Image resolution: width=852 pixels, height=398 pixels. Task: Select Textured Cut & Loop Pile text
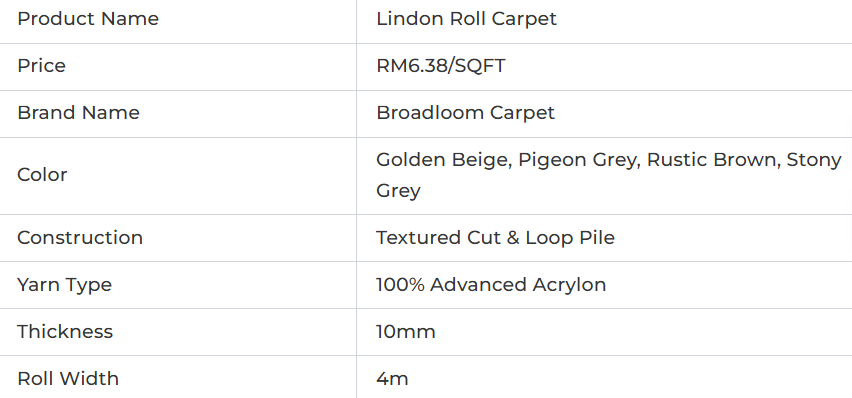tap(495, 238)
